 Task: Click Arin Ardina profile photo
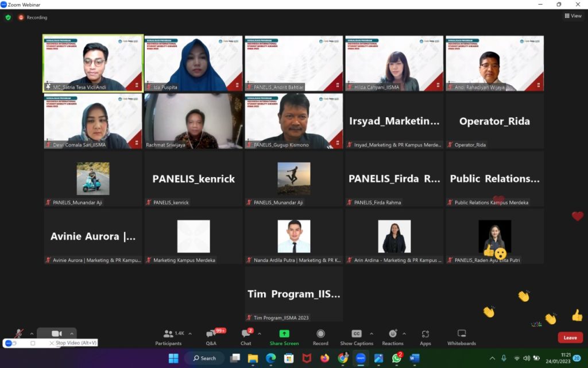(394, 236)
